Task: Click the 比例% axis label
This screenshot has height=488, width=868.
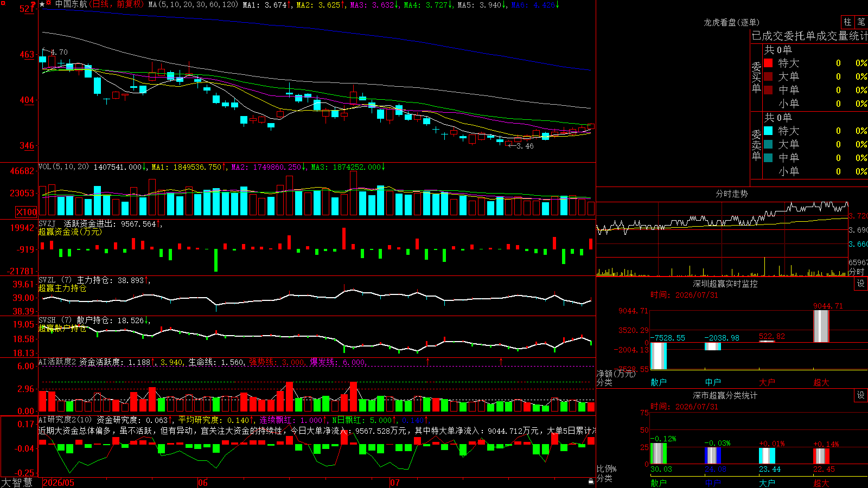Action: pyautogui.click(x=607, y=468)
